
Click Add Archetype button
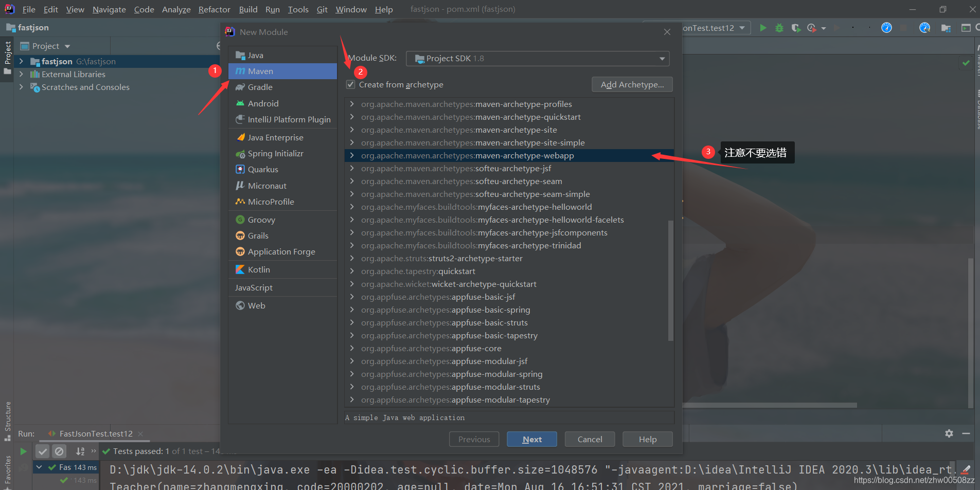coord(632,84)
